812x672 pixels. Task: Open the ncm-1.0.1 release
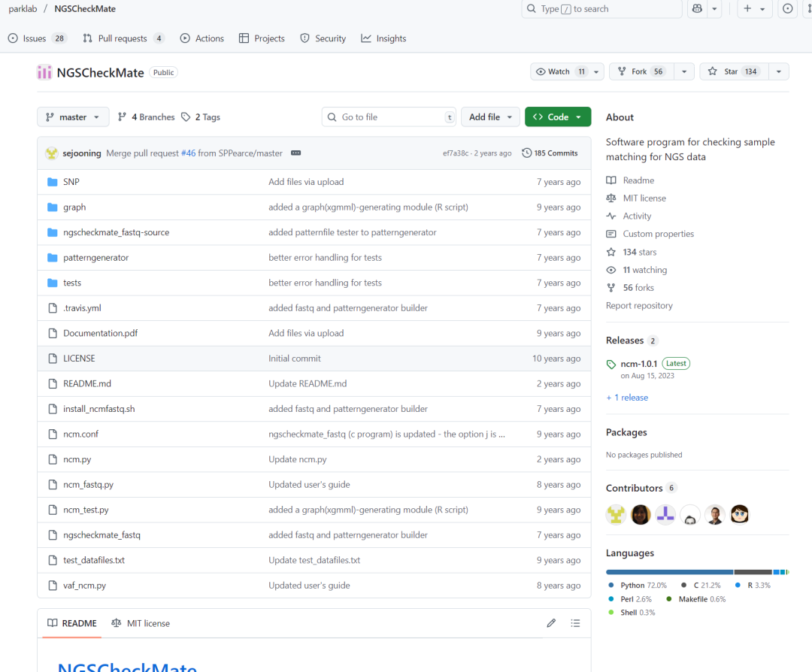(x=638, y=364)
